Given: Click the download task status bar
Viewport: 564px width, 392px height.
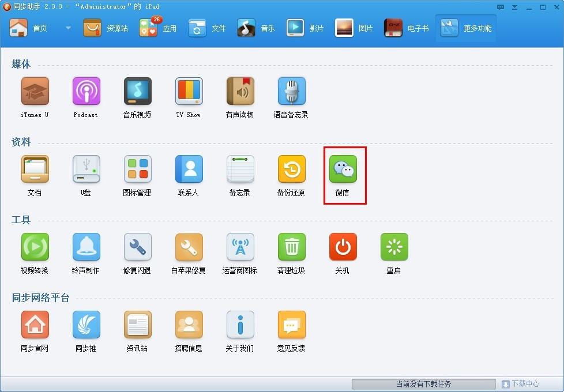Looking at the screenshot, I should click(x=423, y=384).
